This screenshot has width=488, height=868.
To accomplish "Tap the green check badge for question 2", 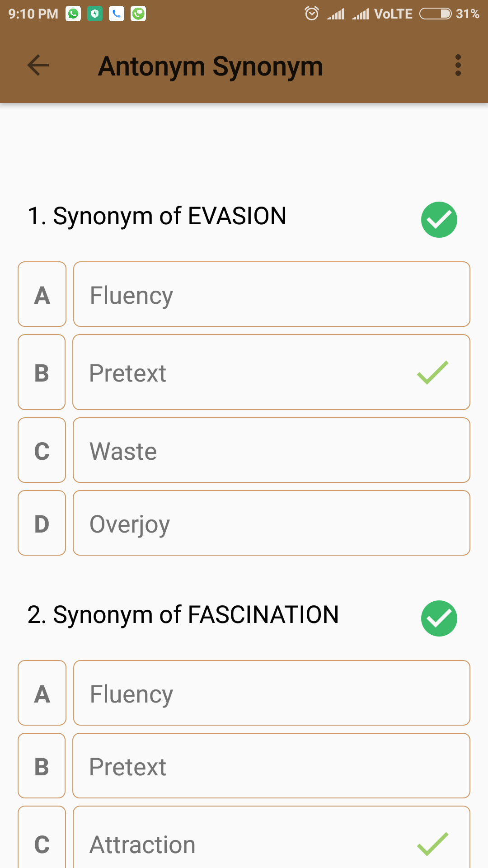I will pyautogui.click(x=439, y=618).
